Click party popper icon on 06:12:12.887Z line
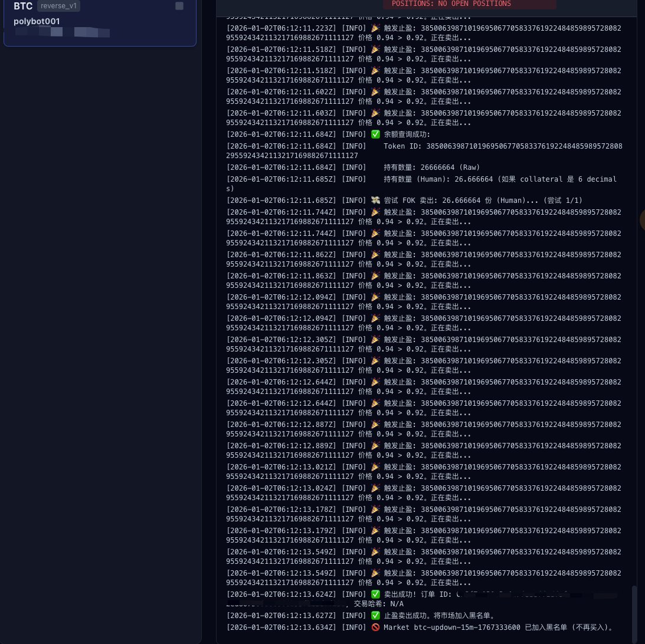Viewport: 645px width, 644px height. (375, 425)
